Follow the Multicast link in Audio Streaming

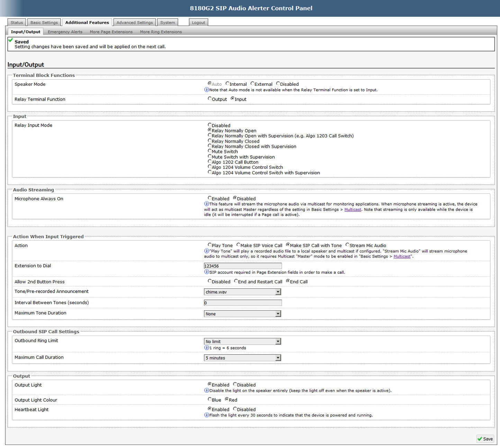pyautogui.click(x=353, y=209)
